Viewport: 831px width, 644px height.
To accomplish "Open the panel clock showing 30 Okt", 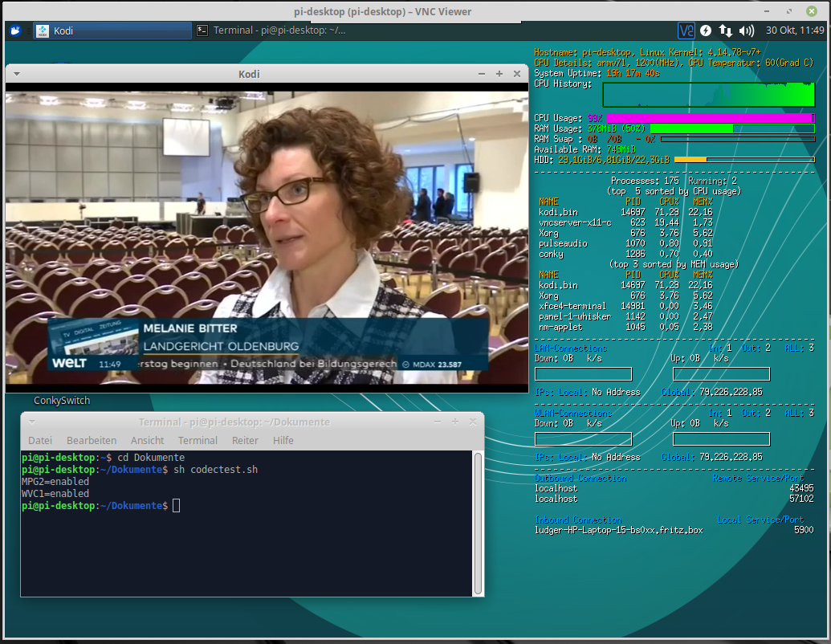I will (795, 31).
